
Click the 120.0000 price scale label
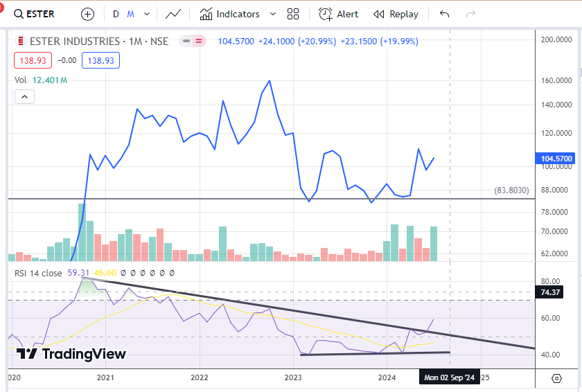pos(556,133)
